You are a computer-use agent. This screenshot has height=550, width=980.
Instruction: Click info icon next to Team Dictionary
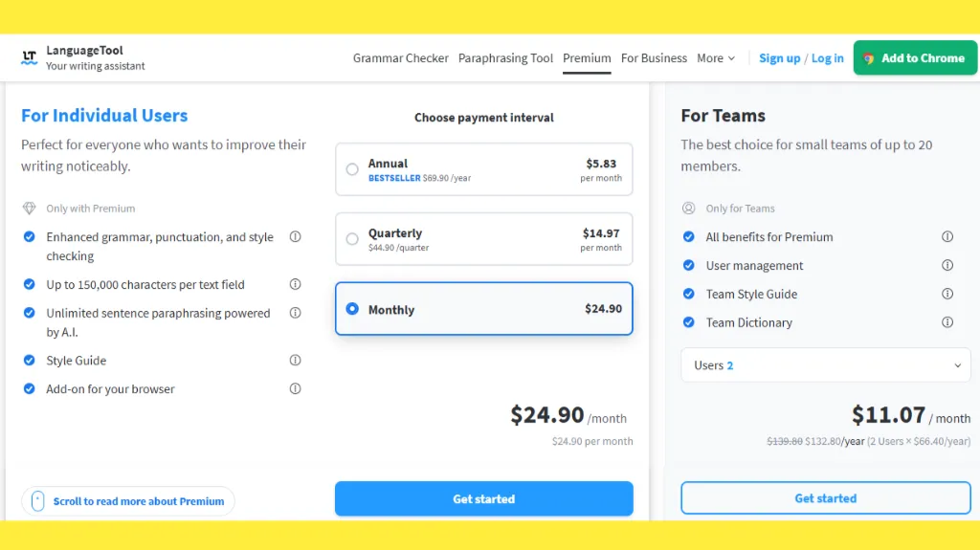[947, 322]
